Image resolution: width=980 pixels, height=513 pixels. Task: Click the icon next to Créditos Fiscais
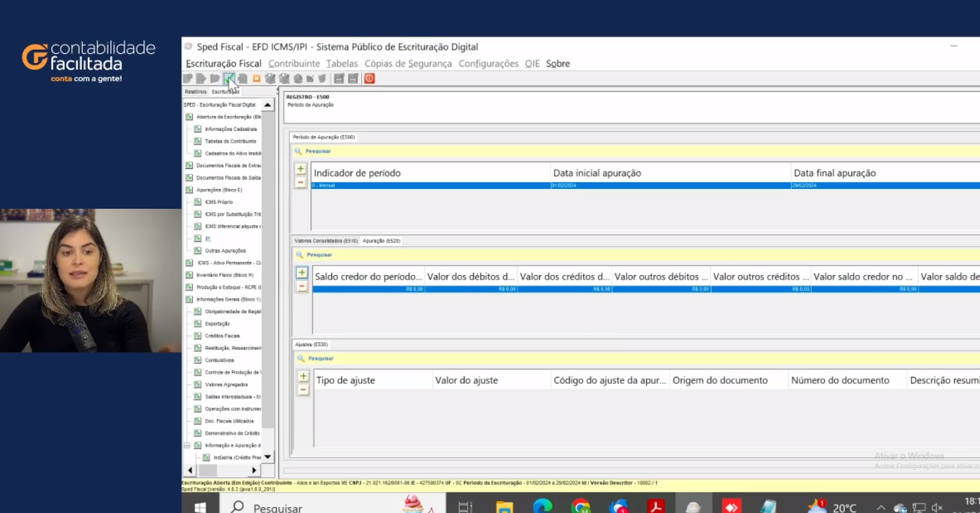tap(197, 336)
